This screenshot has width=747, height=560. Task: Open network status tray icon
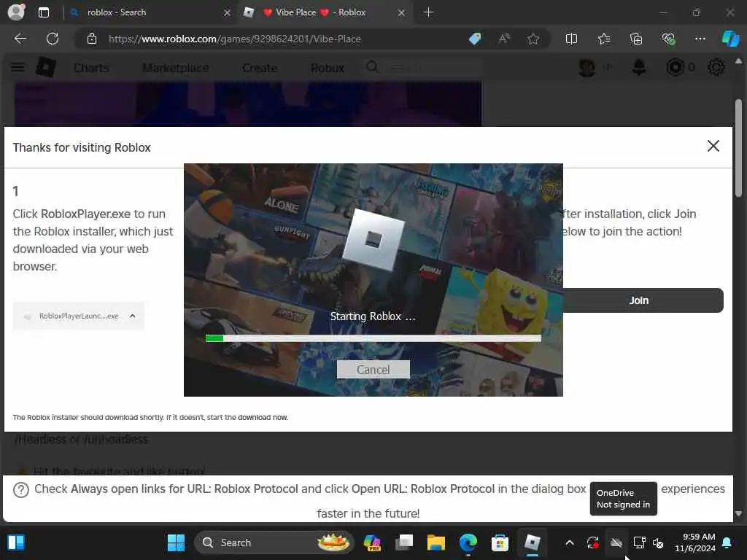coord(639,542)
